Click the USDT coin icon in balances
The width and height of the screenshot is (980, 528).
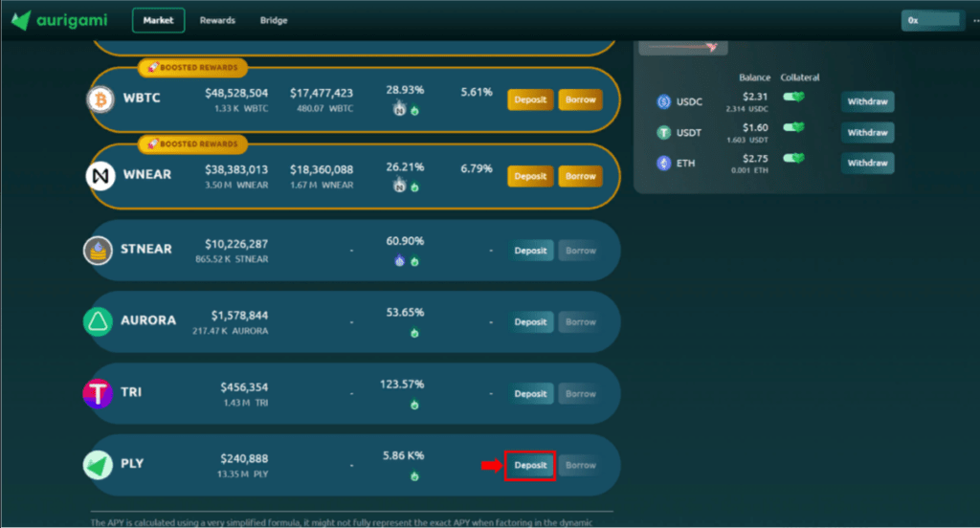[x=664, y=132]
